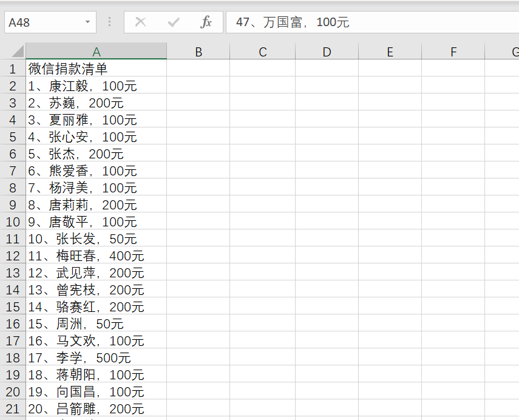Select row 12 header

click(13, 256)
